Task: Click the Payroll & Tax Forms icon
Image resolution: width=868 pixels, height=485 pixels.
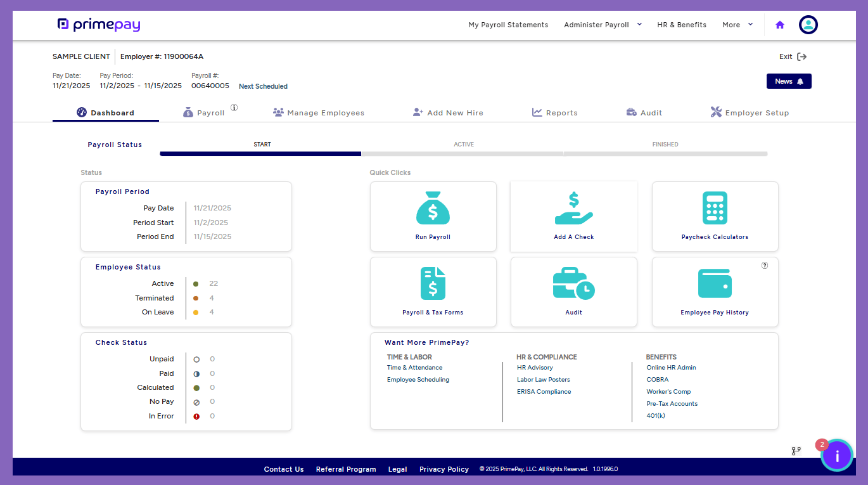Action: pos(433,283)
